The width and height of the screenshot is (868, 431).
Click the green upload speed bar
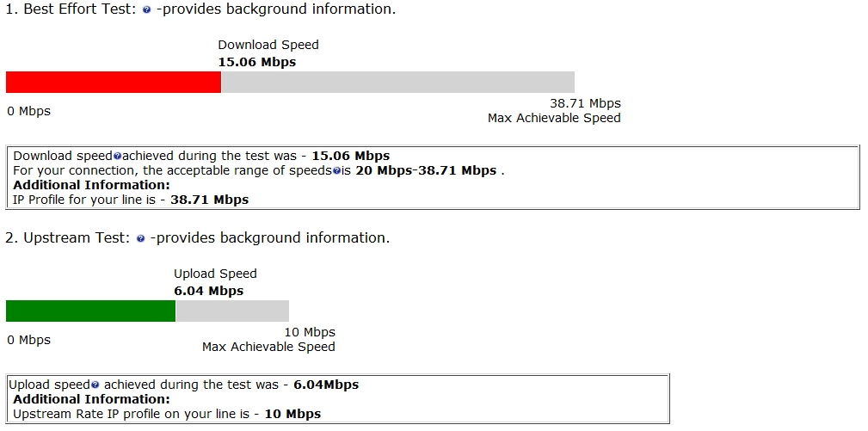[90, 311]
